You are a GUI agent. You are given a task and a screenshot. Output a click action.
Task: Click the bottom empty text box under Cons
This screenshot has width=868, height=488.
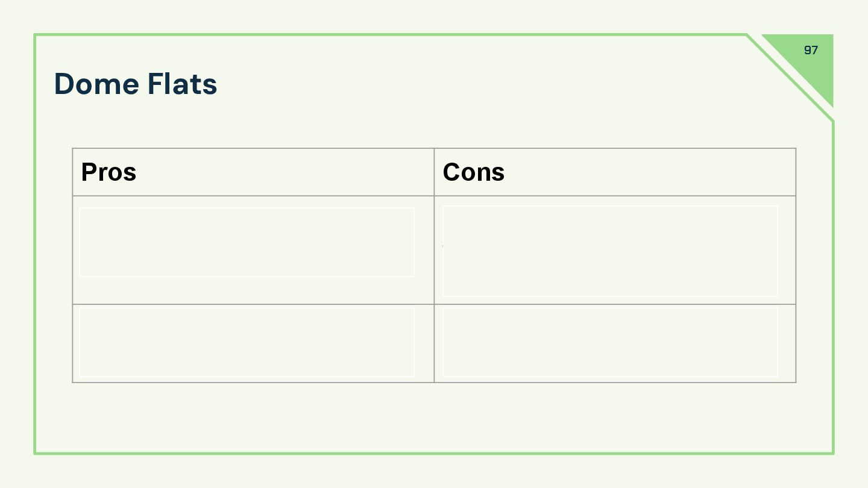pyautogui.click(x=610, y=342)
